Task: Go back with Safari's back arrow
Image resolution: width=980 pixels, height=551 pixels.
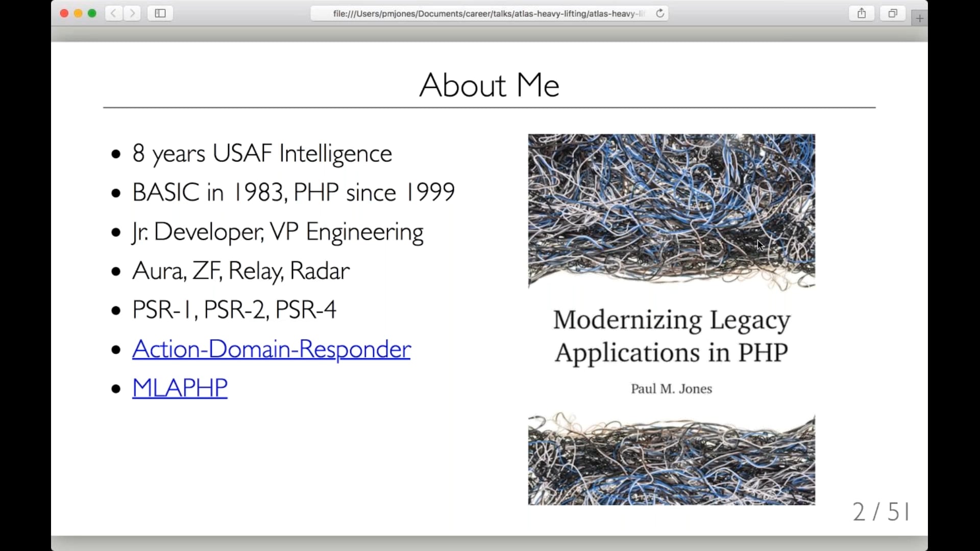Action: coord(114,13)
